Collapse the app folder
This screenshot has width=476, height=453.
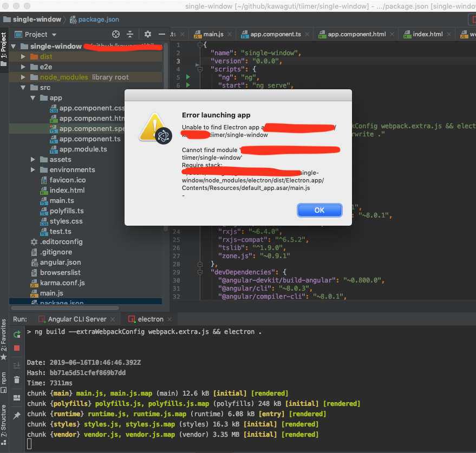(x=33, y=98)
